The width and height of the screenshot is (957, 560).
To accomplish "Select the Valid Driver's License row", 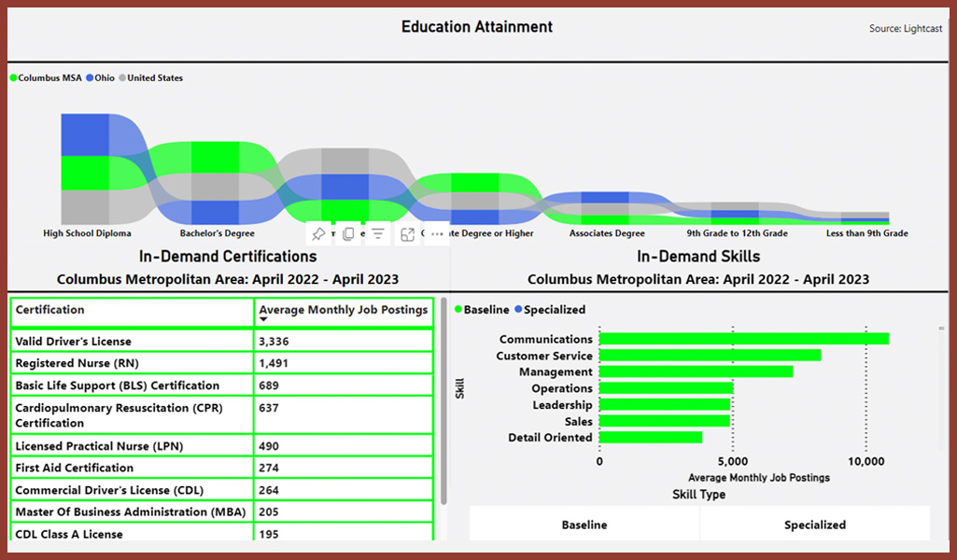I will 221,341.
